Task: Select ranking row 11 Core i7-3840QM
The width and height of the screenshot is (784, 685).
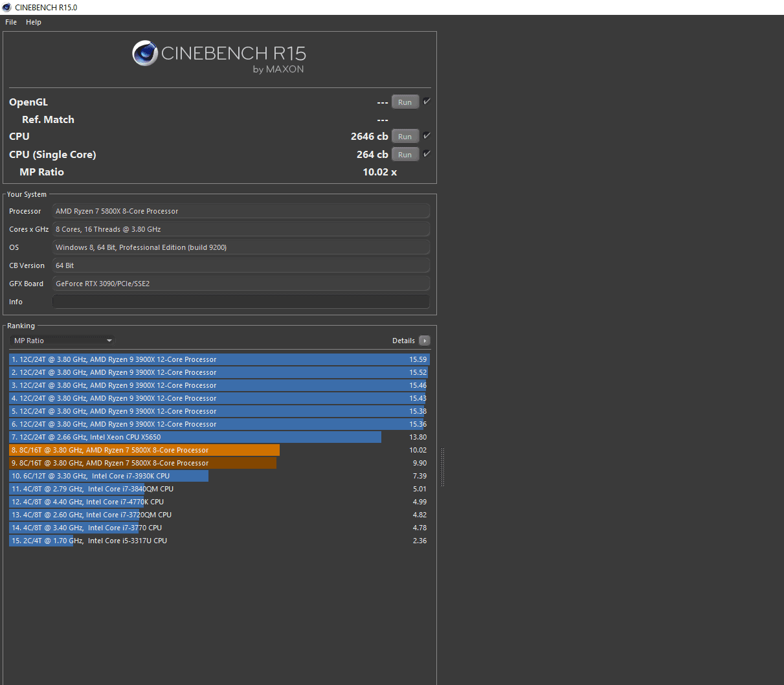Action: 219,489
